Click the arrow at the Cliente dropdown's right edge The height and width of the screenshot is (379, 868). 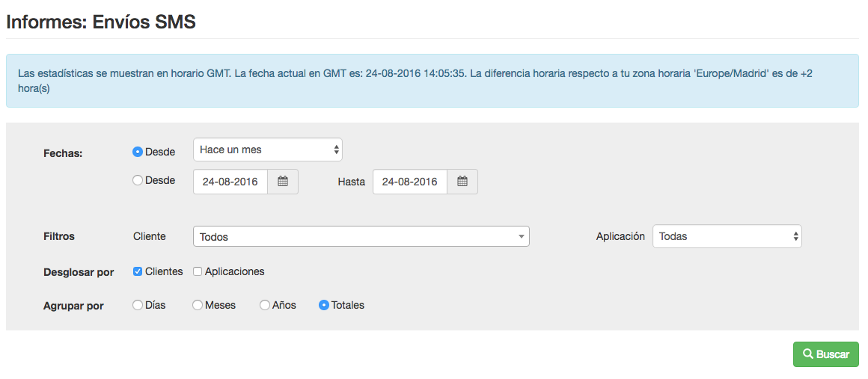coord(521,237)
